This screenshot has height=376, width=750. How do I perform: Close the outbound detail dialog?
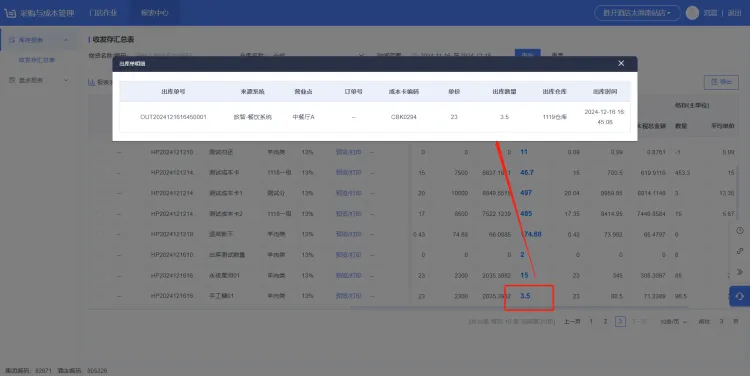pos(621,63)
